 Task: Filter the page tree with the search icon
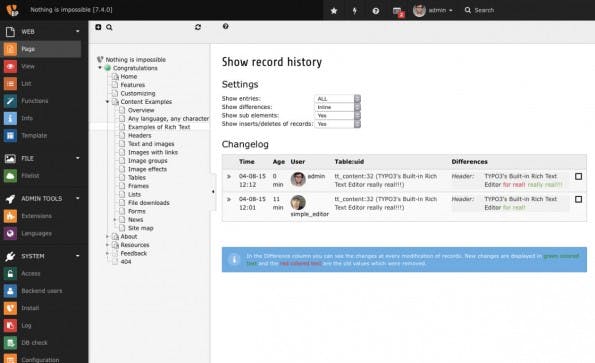[109, 27]
